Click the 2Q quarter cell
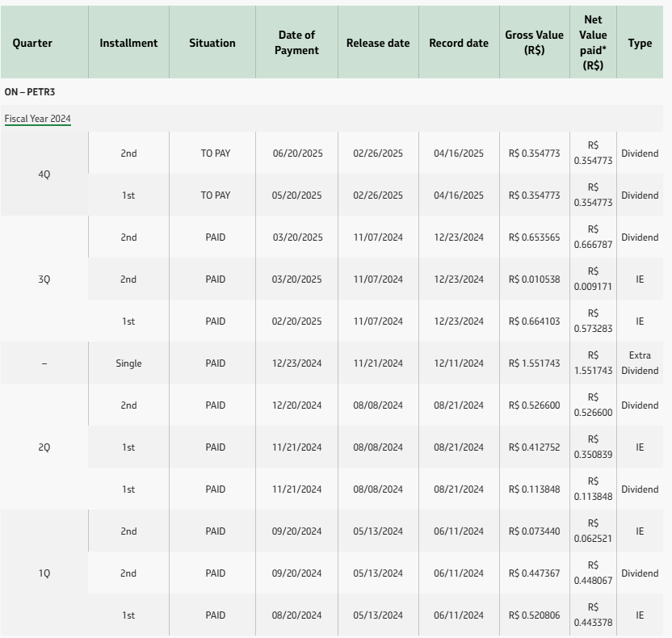This screenshot has height=638, width=672. click(x=44, y=447)
